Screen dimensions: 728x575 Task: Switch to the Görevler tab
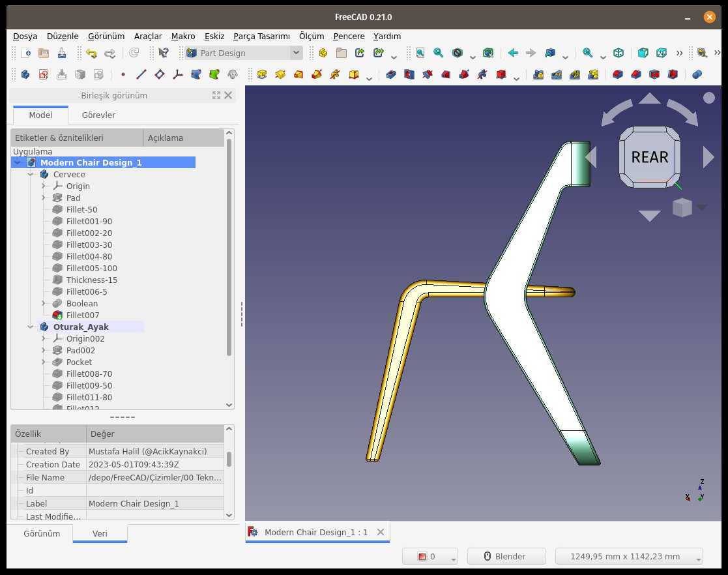coord(98,115)
